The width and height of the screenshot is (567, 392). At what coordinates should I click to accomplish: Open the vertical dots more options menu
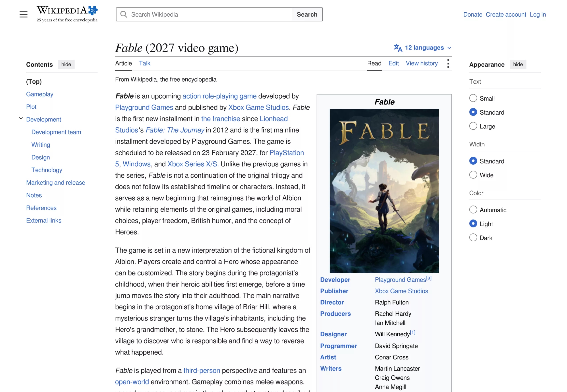448,64
